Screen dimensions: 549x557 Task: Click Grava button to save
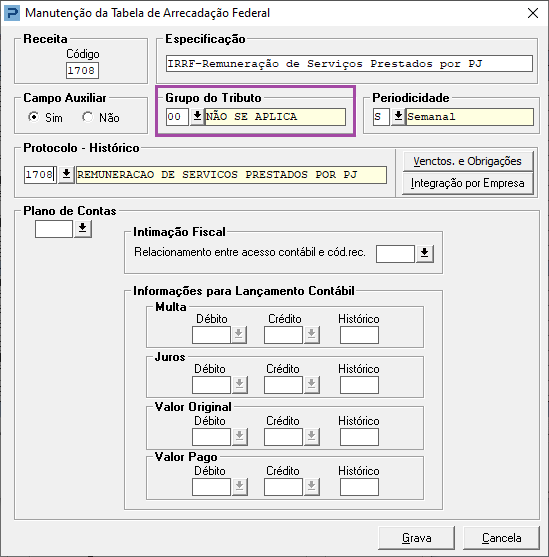tap(416, 538)
